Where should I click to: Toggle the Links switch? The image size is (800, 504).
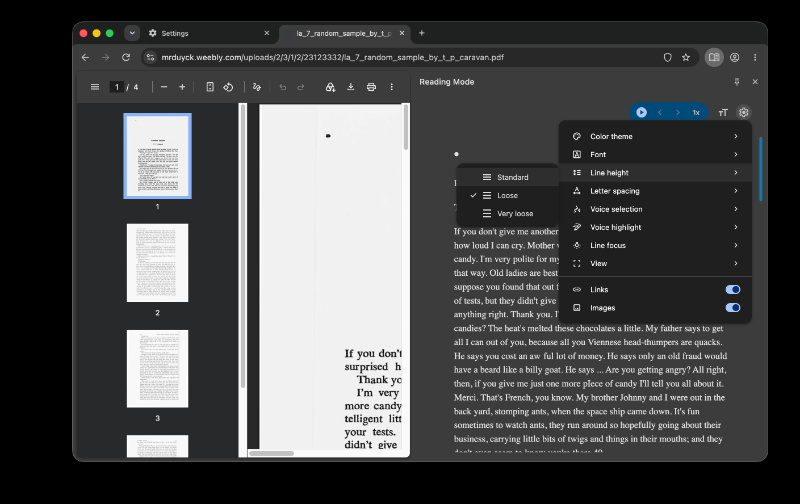click(733, 290)
